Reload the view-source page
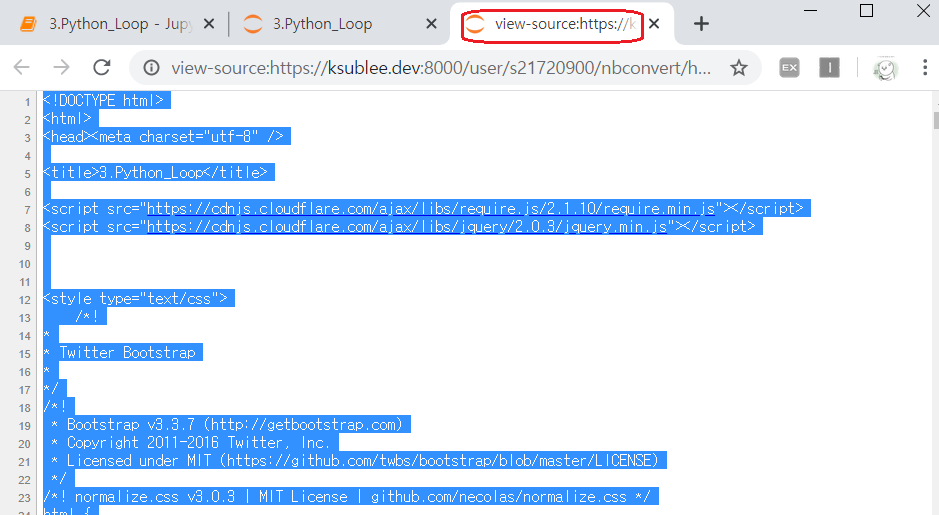 coord(102,67)
